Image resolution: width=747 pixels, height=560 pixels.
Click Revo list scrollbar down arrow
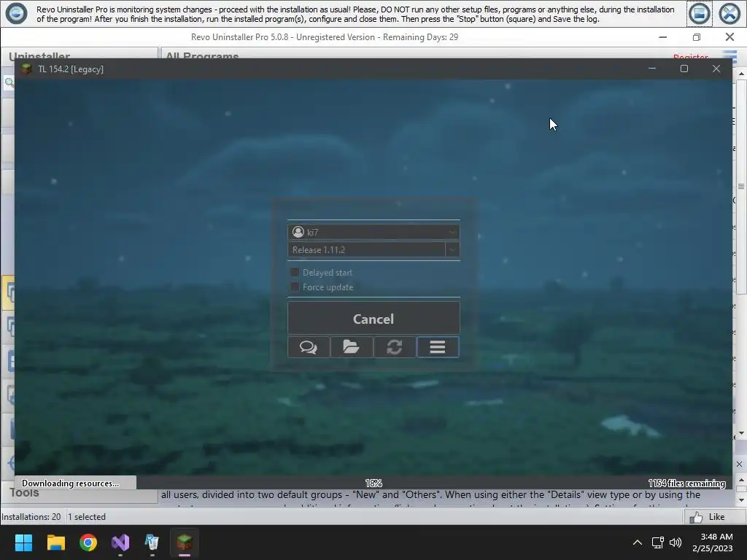click(x=741, y=433)
